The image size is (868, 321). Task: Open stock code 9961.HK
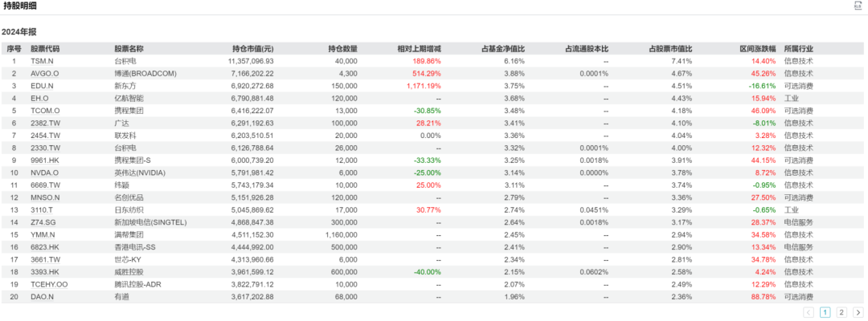coord(44,160)
